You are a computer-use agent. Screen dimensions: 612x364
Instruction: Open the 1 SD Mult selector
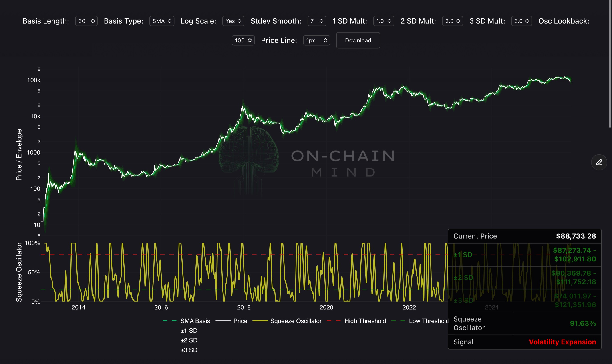(x=383, y=21)
